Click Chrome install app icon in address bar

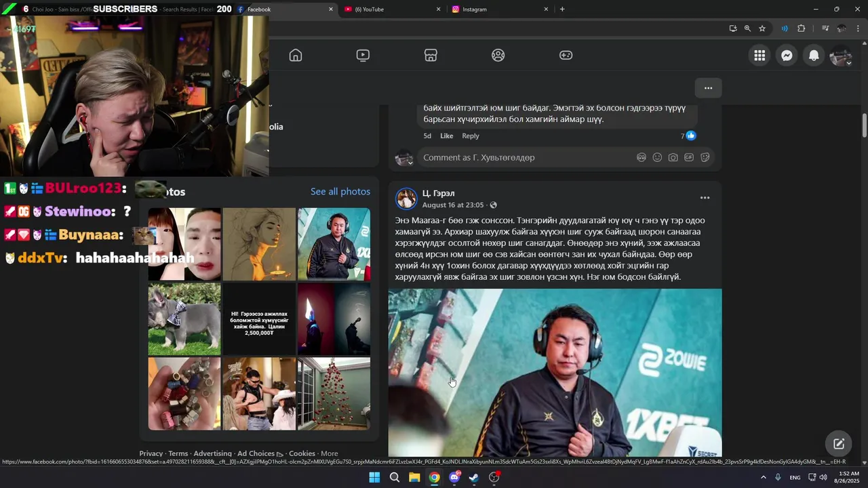point(733,28)
